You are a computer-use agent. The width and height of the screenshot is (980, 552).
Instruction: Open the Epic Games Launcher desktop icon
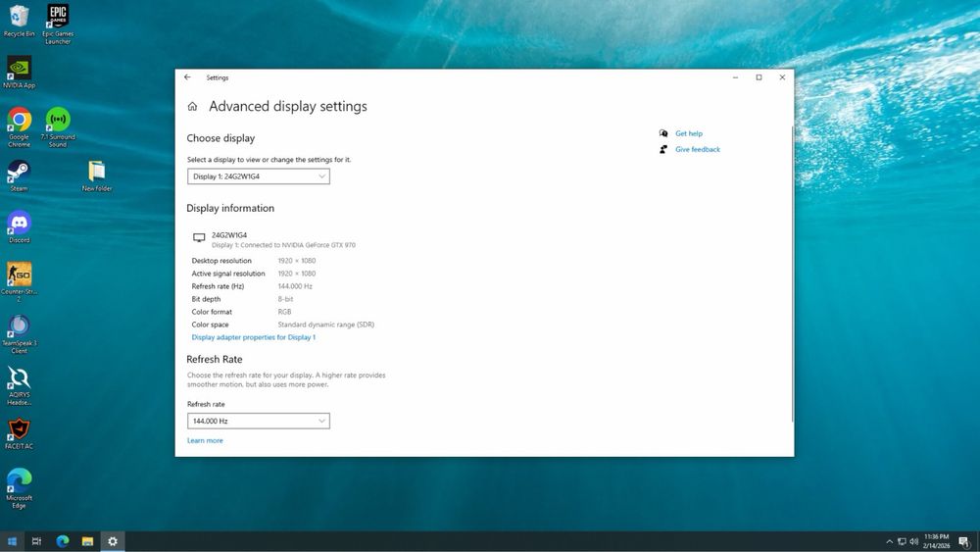click(x=58, y=24)
